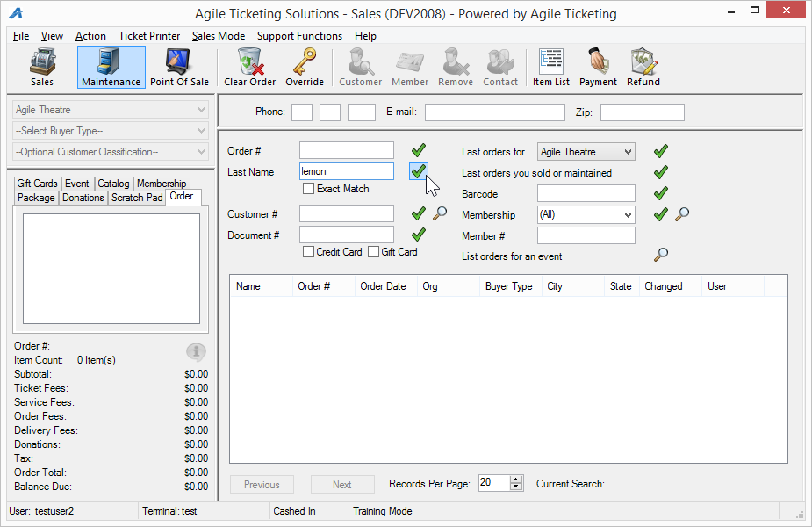Open the File menu
Image resolution: width=812 pixels, height=527 pixels.
click(21, 36)
